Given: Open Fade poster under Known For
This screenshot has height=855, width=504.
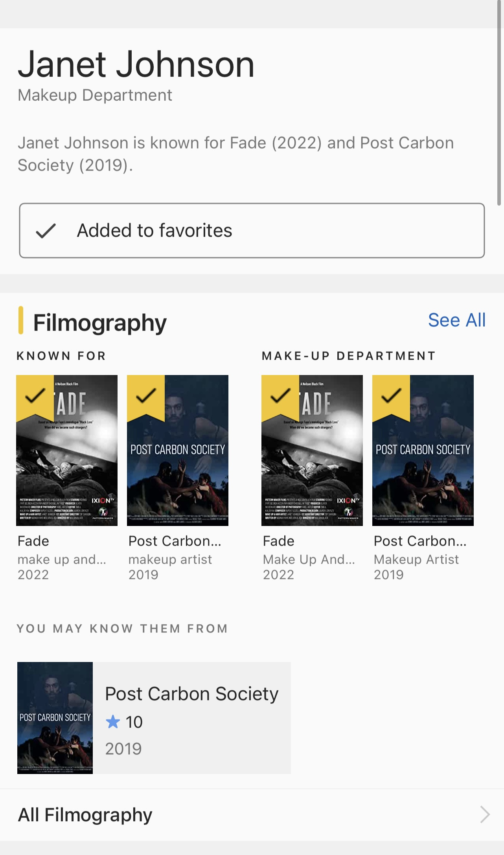Looking at the screenshot, I should pos(67,464).
